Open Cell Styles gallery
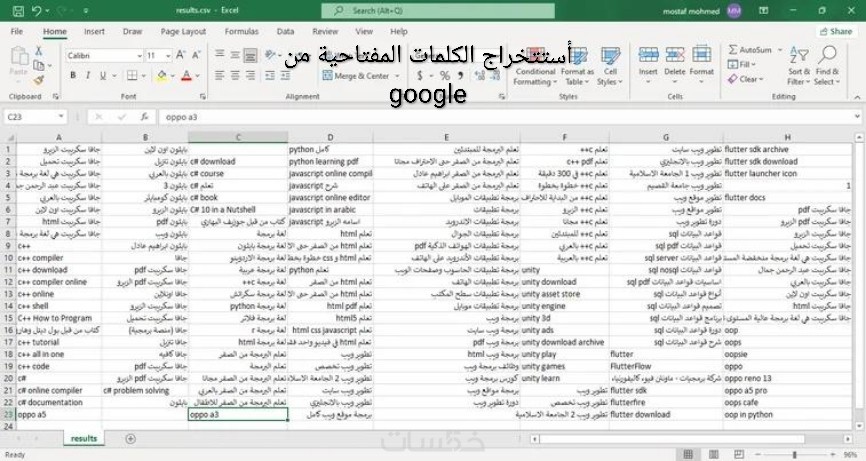The image size is (866, 461). pyautogui.click(x=610, y=67)
